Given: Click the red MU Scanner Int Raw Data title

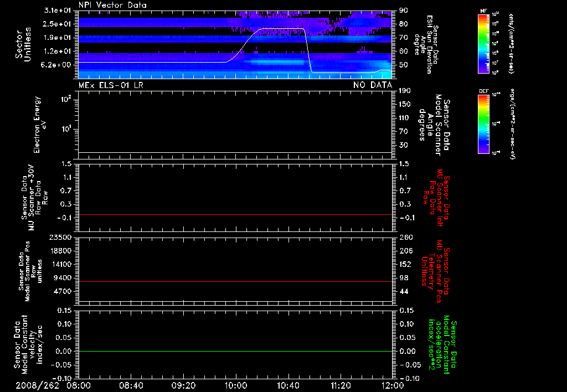Looking at the screenshot, I should click(437, 198).
